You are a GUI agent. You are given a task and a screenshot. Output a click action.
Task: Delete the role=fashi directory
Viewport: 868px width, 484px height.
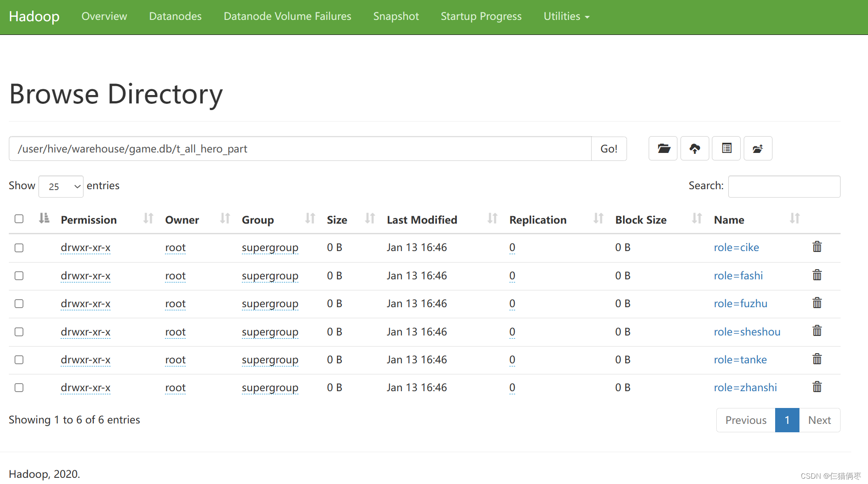817,275
